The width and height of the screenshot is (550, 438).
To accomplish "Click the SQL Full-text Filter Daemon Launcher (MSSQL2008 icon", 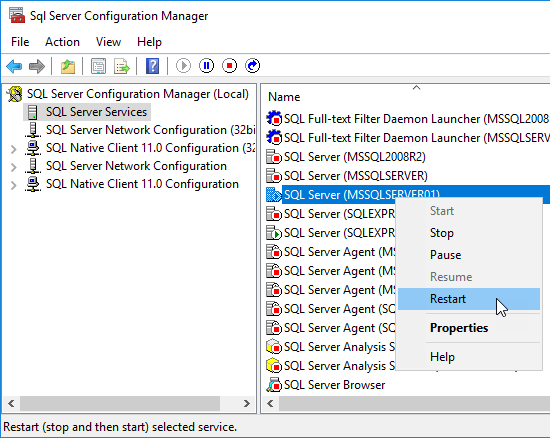I will (x=274, y=119).
